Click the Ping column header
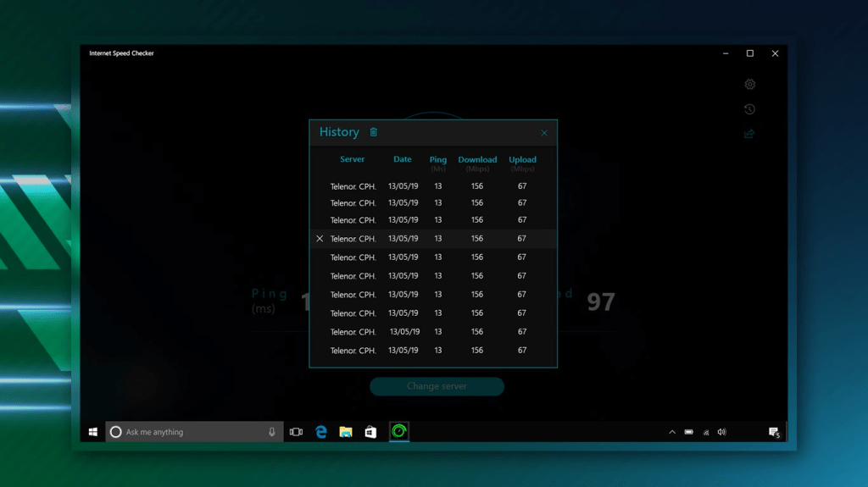Viewport: 868px width, 487px height. click(438, 160)
